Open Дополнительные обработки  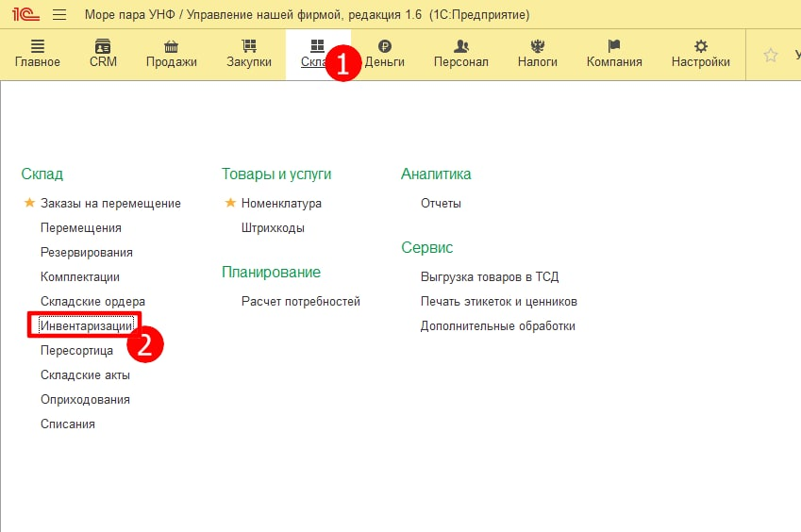pos(498,325)
